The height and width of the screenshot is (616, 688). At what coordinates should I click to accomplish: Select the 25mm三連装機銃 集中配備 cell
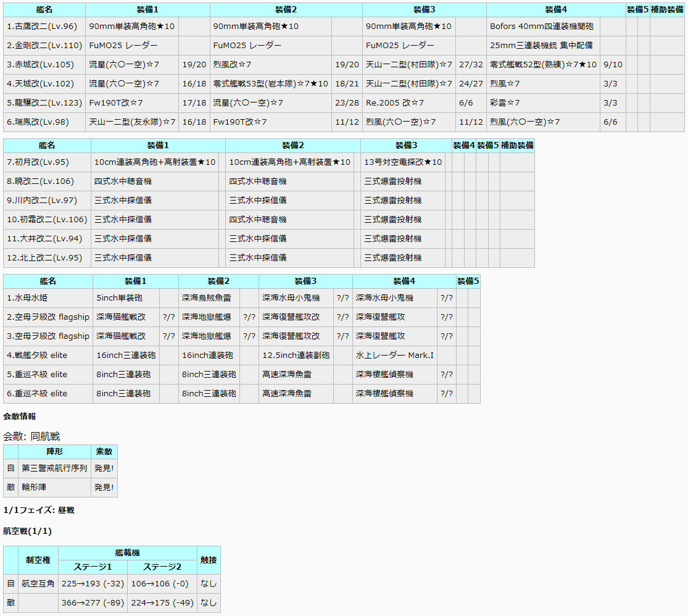click(x=542, y=46)
